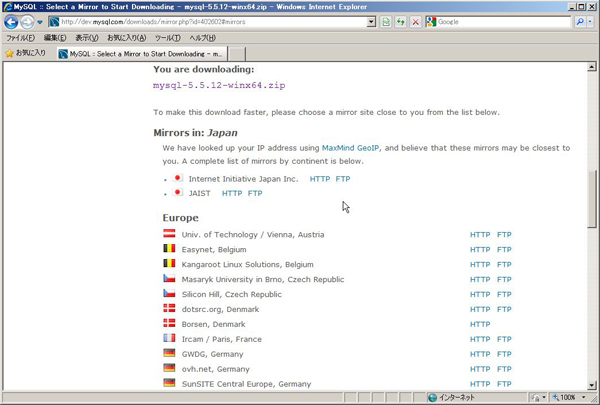
Task: Click HTTP for dotsrc.org, Denmark
Action: [x=480, y=309]
